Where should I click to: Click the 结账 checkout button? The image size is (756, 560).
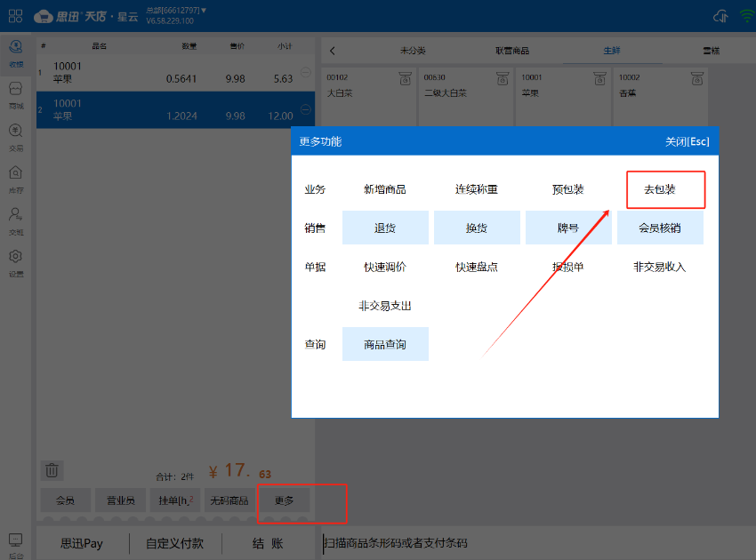[268, 544]
